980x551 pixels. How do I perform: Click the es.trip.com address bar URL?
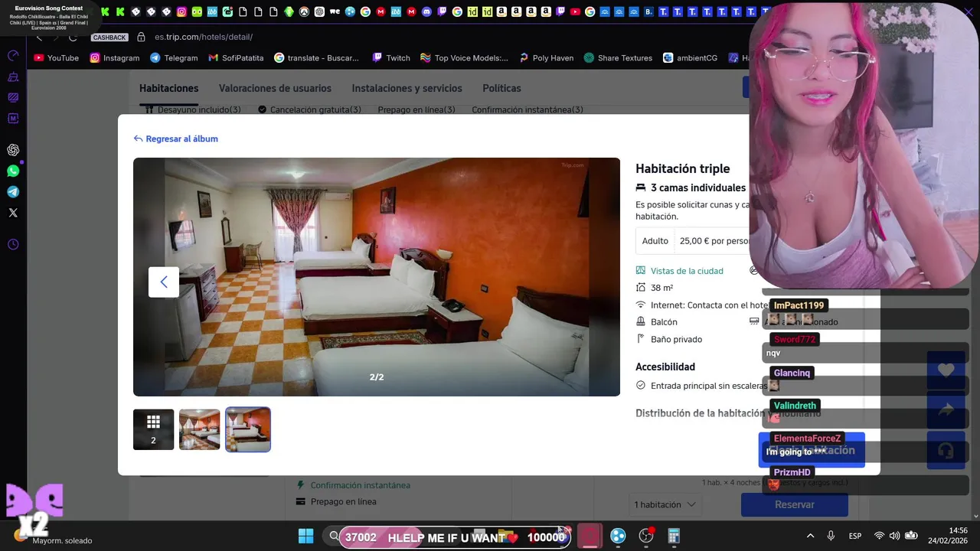click(x=204, y=37)
